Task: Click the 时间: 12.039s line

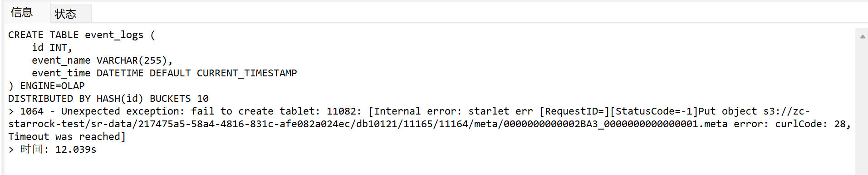Action: (58, 150)
